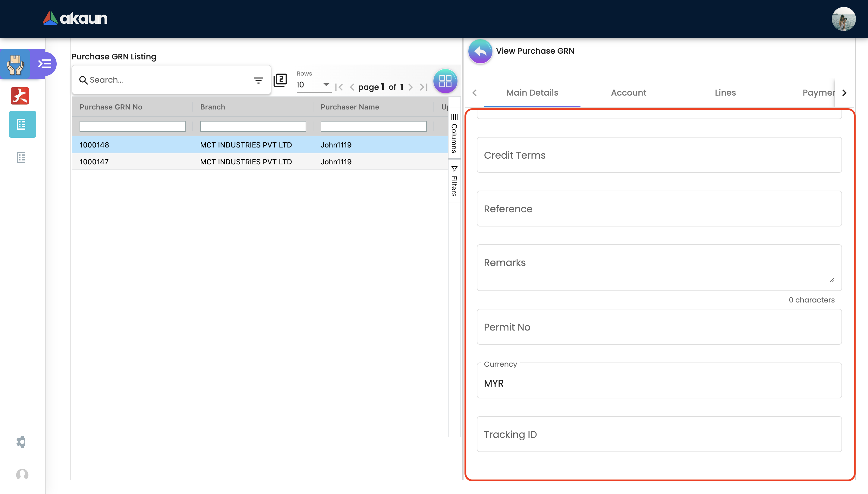Click the copy pages icon near search
This screenshot has width=868, height=494.
click(280, 80)
